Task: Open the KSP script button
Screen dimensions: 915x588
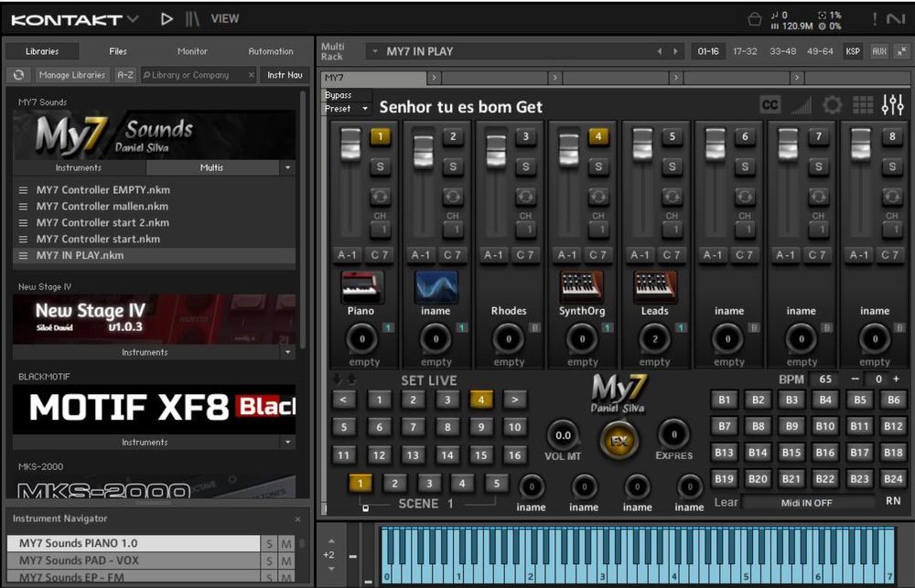Action: point(853,51)
